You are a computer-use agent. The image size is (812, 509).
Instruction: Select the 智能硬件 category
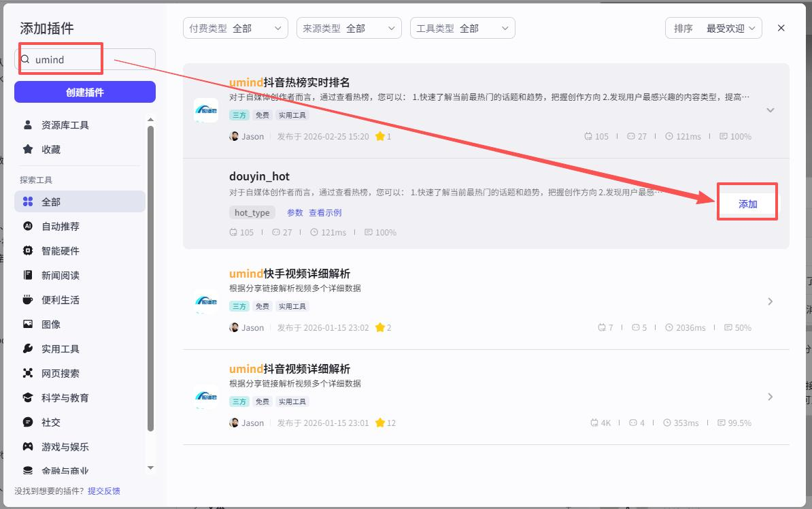tap(80, 251)
